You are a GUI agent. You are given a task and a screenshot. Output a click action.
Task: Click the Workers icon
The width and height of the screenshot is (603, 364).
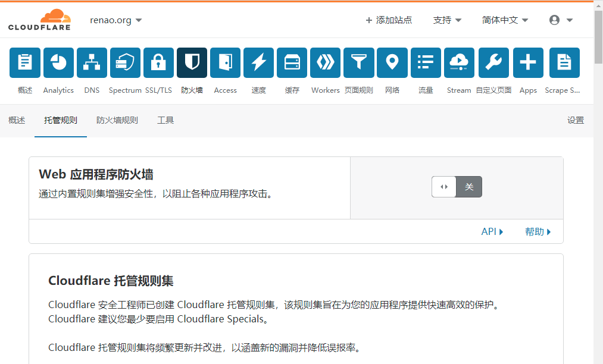coord(325,63)
